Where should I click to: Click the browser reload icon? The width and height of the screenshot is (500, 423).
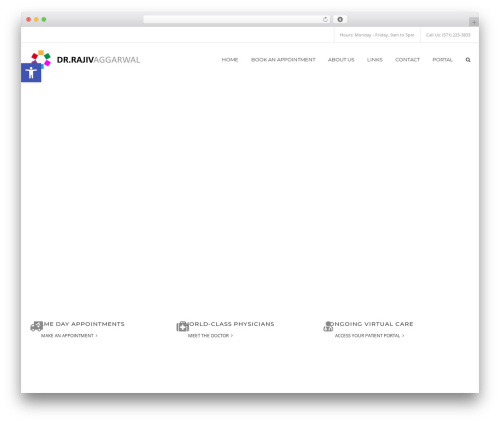pos(325,19)
